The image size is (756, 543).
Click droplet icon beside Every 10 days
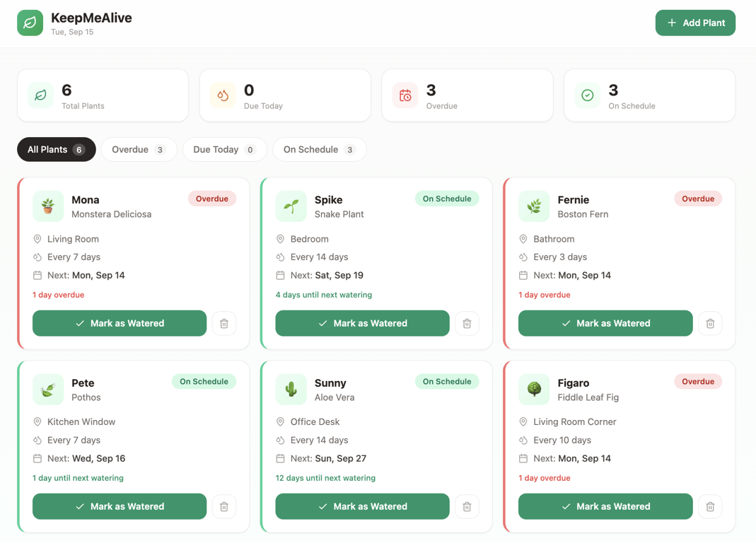(x=523, y=440)
